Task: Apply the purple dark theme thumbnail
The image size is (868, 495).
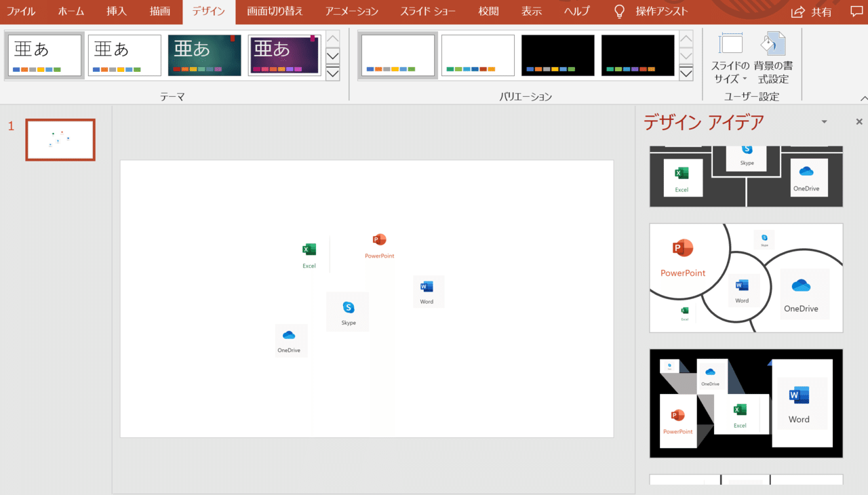Action: [x=285, y=56]
